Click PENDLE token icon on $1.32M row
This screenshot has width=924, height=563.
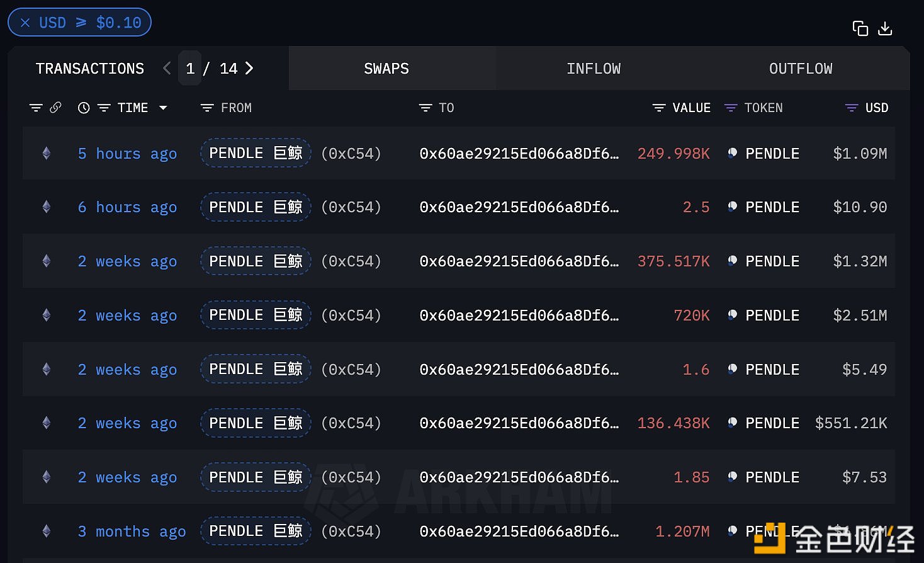[x=732, y=260]
